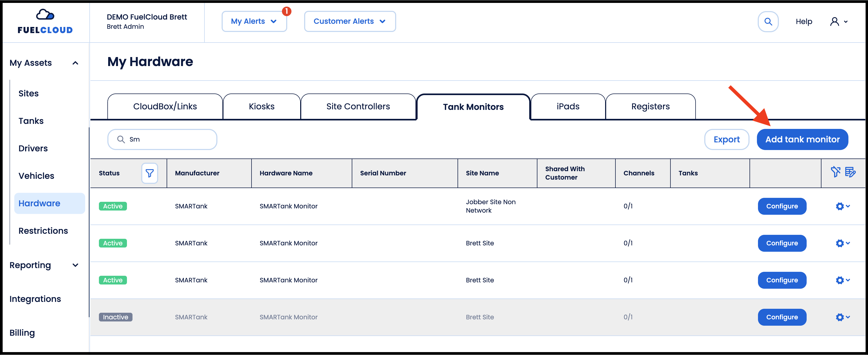Open Integrations in the sidebar

coord(35,299)
